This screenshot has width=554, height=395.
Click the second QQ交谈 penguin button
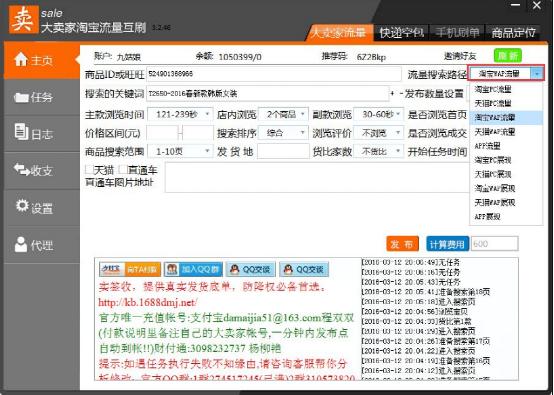[304, 270]
